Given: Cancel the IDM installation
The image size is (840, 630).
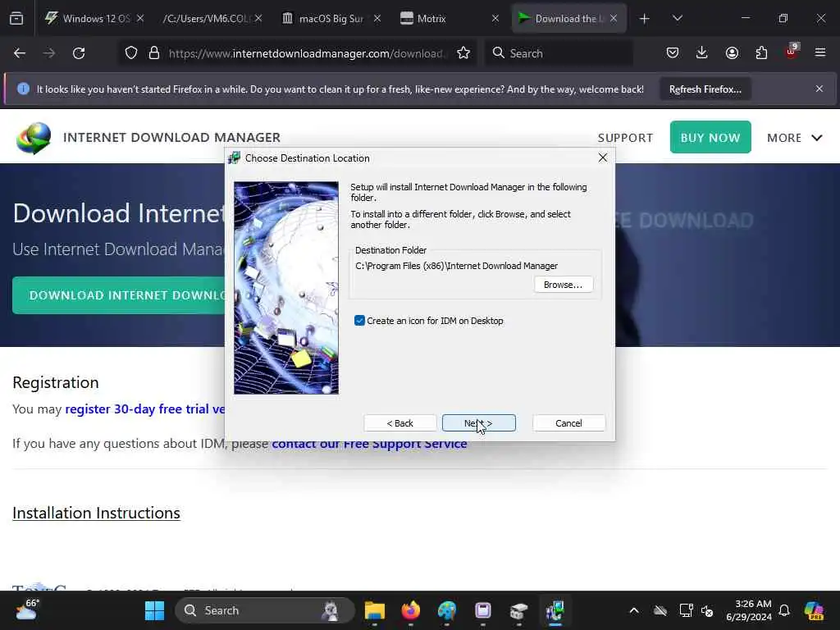Looking at the screenshot, I should [568, 422].
